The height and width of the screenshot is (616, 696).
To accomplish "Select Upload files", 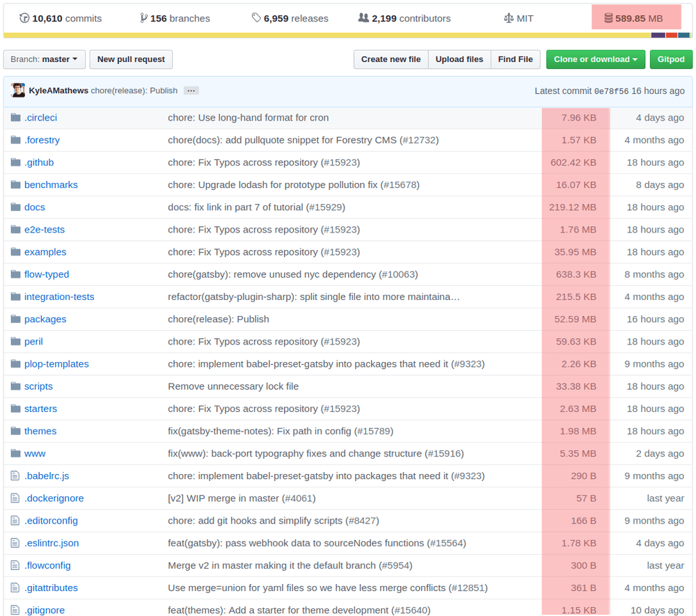I will coord(459,59).
